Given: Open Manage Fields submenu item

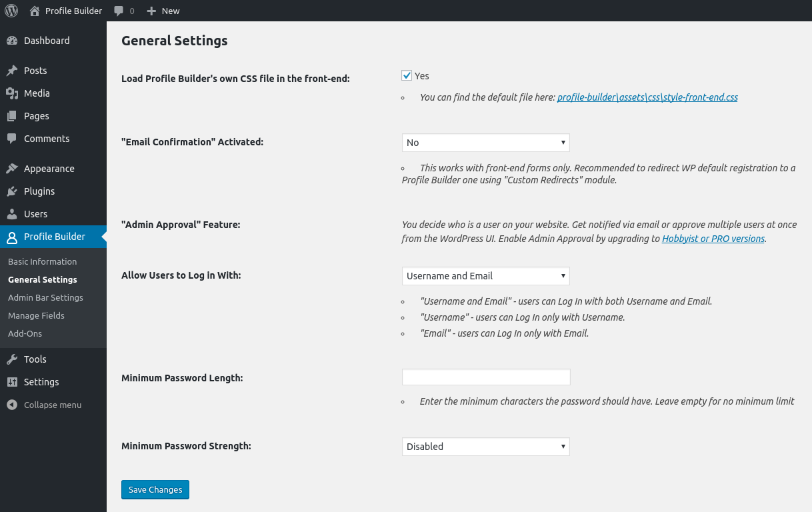Looking at the screenshot, I should point(36,315).
